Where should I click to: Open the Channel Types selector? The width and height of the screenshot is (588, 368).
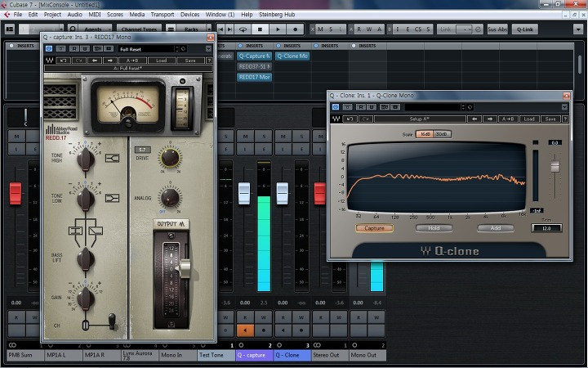coord(139,29)
